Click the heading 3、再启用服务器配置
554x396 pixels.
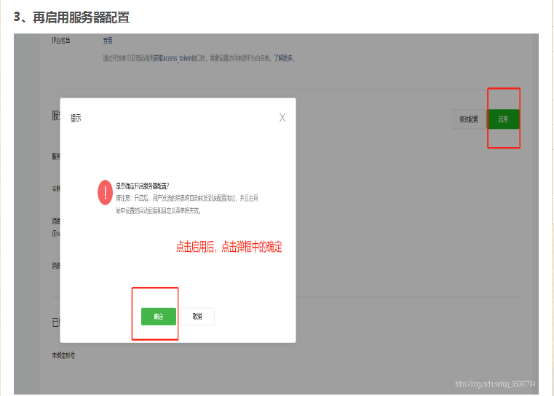72,17
